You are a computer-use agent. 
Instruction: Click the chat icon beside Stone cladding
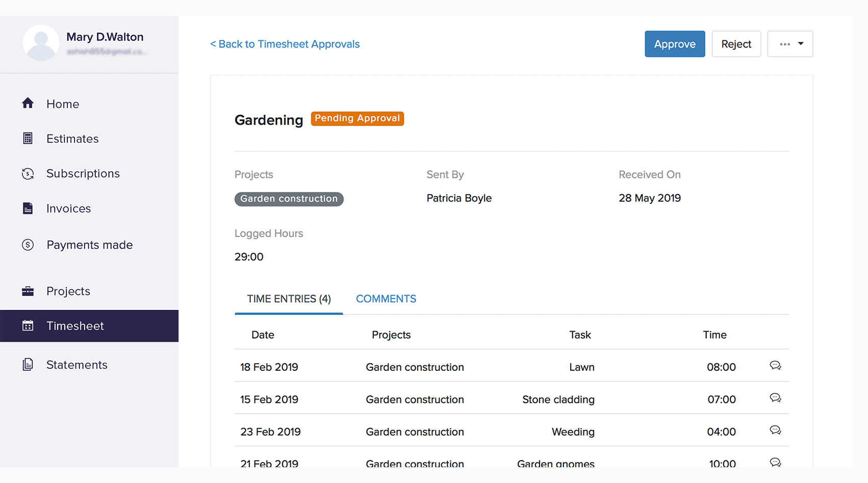point(776,398)
